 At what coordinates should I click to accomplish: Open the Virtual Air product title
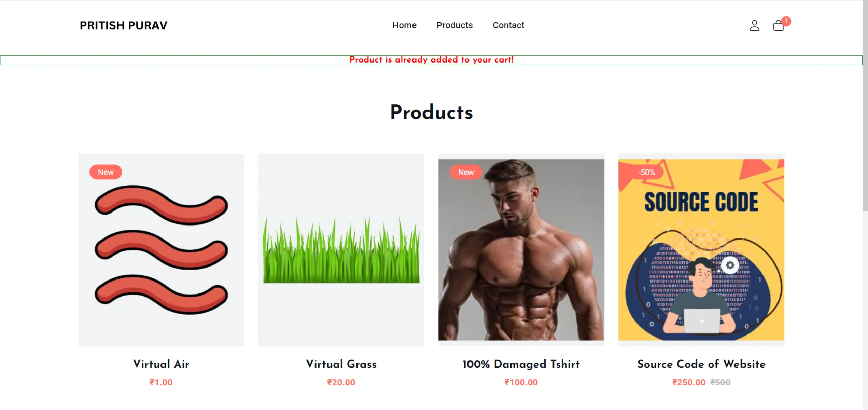pos(161,364)
